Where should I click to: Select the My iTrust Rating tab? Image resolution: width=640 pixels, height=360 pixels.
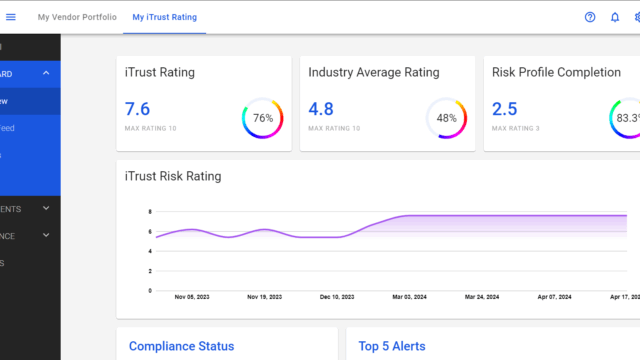coord(164,17)
